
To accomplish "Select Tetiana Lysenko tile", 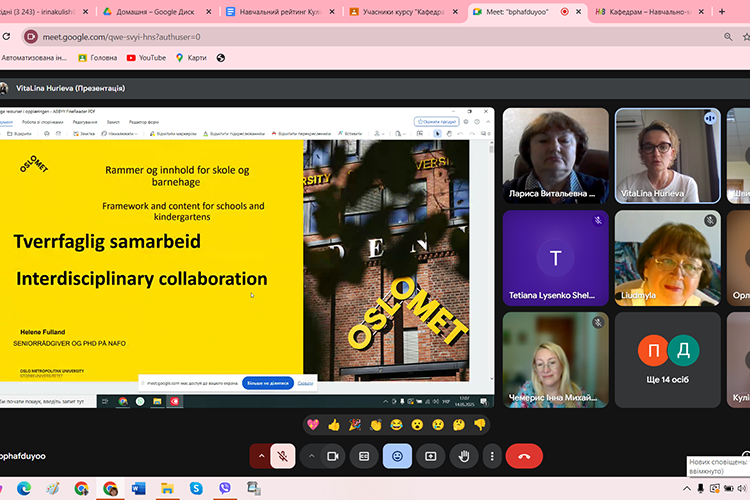I will 555,258.
